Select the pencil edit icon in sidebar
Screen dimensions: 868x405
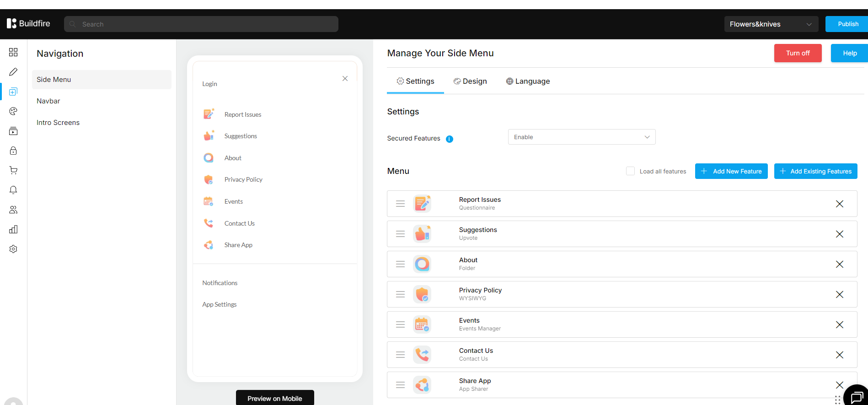(x=13, y=72)
